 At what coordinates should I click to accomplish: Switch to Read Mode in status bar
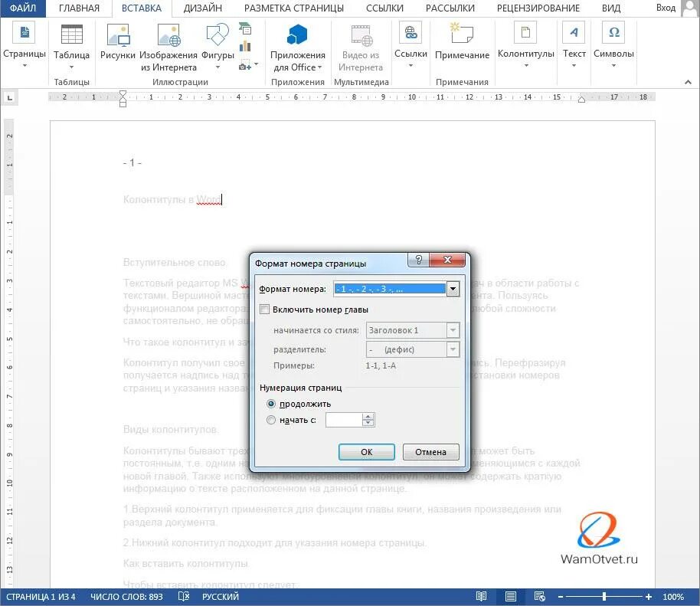click(x=481, y=596)
